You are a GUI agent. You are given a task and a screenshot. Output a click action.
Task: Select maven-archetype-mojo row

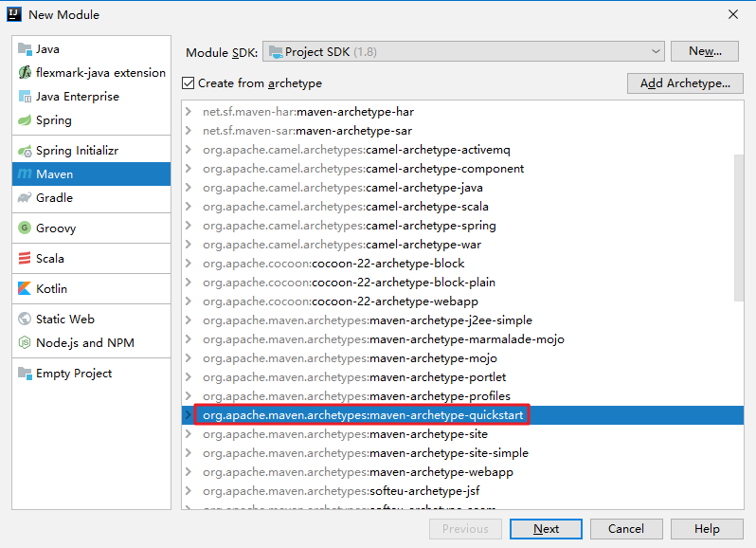click(x=462, y=358)
